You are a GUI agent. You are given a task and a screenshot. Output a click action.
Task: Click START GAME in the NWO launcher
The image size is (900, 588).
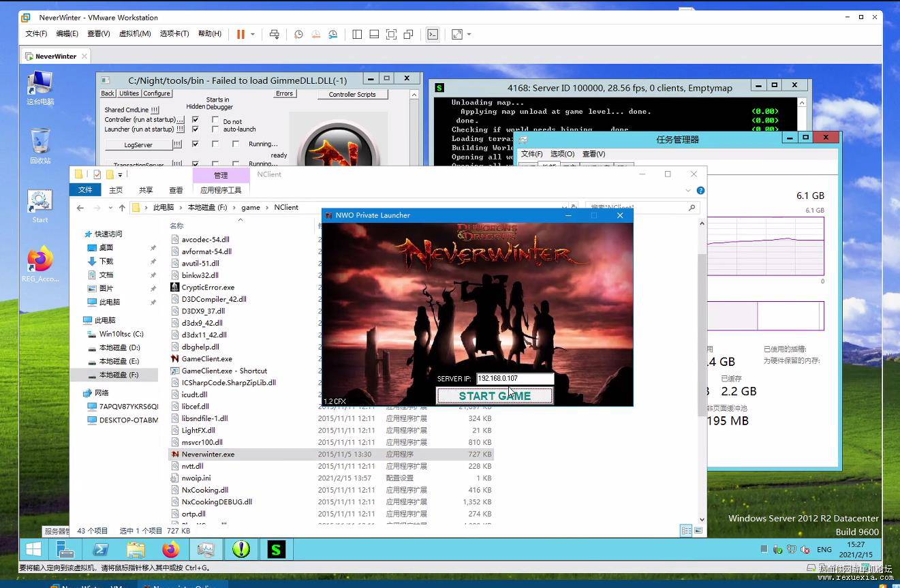tap(495, 396)
